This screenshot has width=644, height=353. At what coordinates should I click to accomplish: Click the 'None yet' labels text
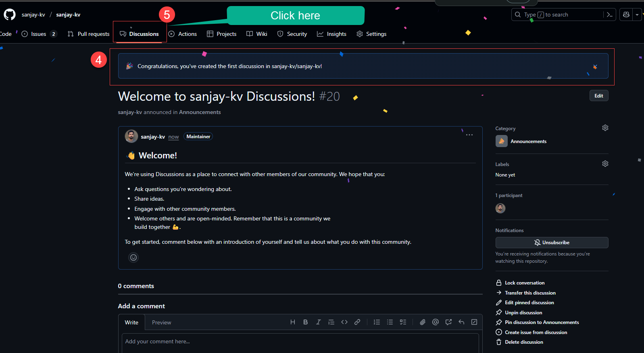pos(505,175)
